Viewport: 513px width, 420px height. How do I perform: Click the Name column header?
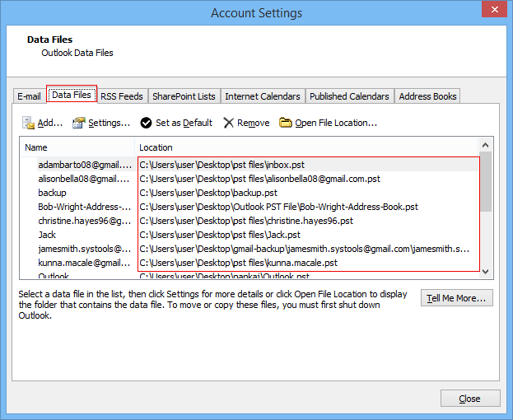pos(77,147)
